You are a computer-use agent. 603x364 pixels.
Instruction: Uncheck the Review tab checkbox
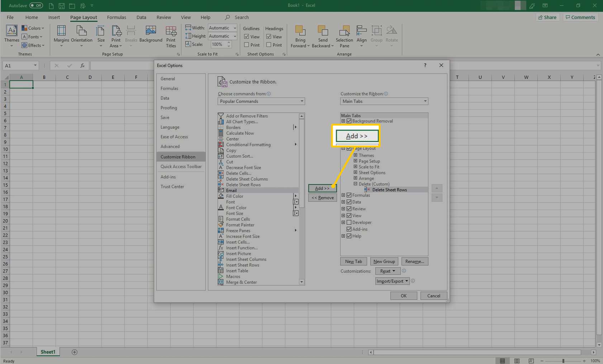[x=349, y=209]
